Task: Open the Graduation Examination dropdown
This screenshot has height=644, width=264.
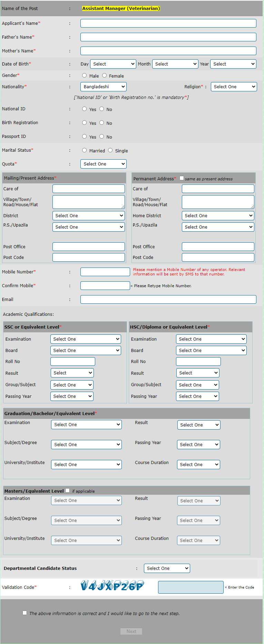Action: [87, 425]
